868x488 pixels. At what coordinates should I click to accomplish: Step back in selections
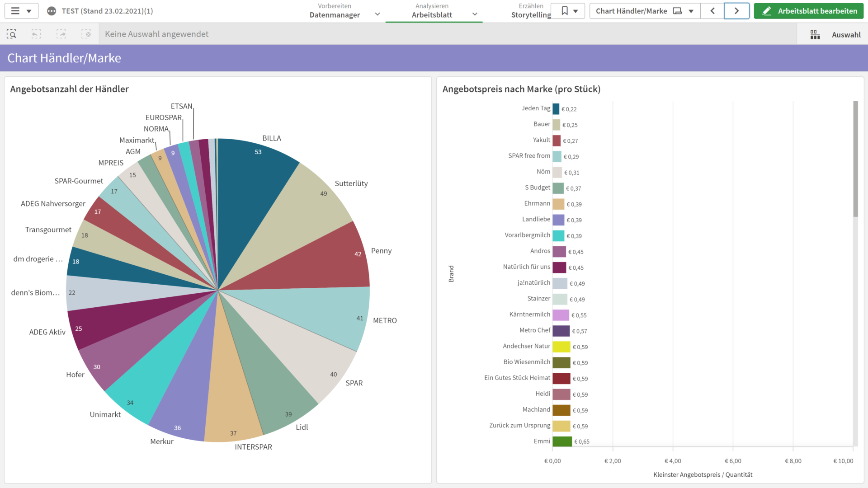tap(36, 34)
